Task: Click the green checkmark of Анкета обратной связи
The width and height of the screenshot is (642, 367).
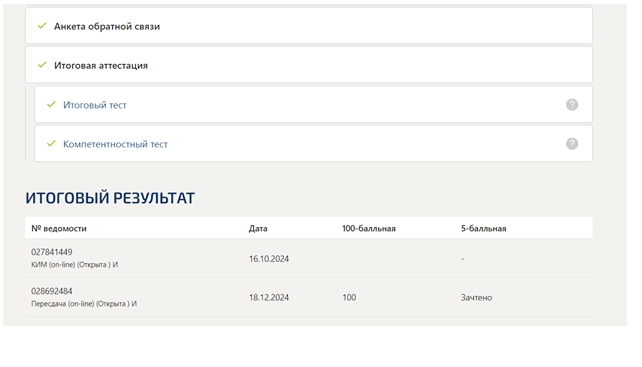Action: (x=42, y=26)
